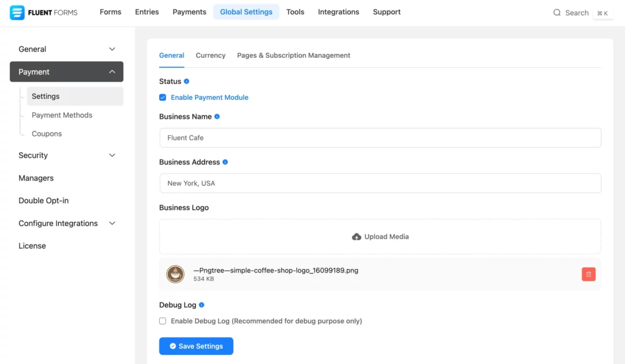Open the Integrations menu
The image size is (625, 364).
(x=338, y=12)
